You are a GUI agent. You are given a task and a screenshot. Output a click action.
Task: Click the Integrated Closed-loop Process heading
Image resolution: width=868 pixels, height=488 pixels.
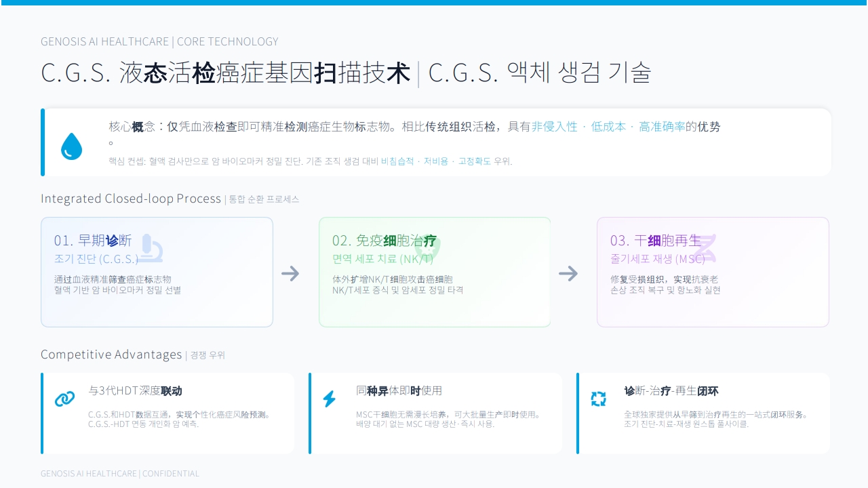[131, 199]
